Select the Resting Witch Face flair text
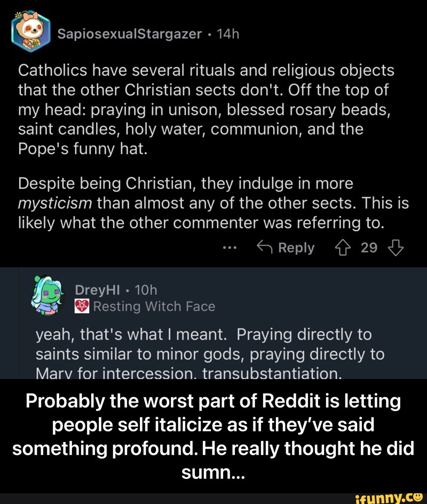Screen dimensions: 427x504 [154, 306]
